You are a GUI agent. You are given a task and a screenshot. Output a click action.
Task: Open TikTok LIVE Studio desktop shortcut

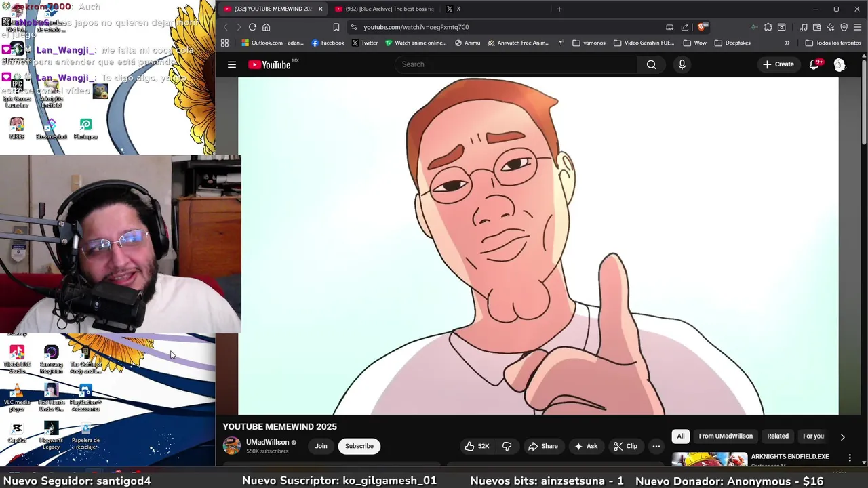pyautogui.click(x=17, y=360)
